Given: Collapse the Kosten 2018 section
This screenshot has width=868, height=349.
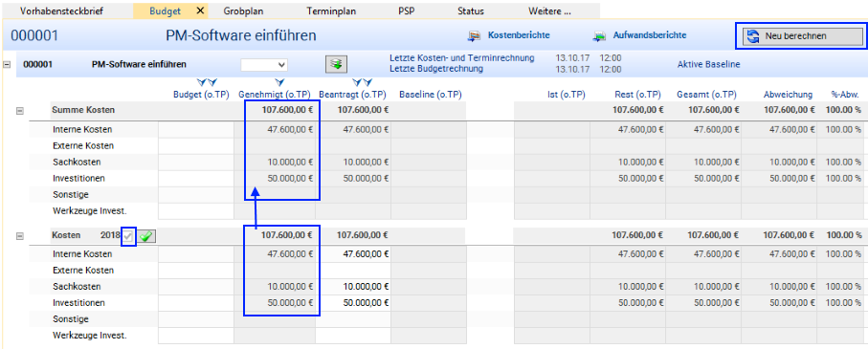Looking at the screenshot, I should 20,236.
